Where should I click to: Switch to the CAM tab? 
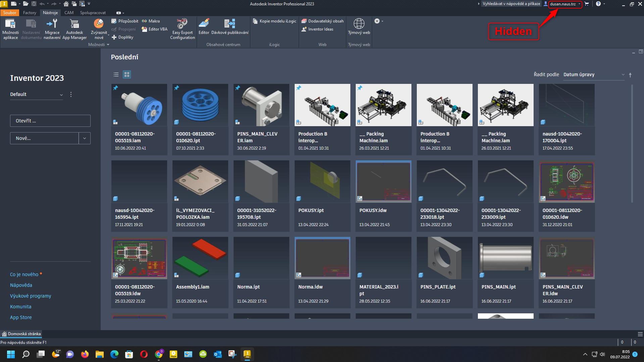[69, 12]
